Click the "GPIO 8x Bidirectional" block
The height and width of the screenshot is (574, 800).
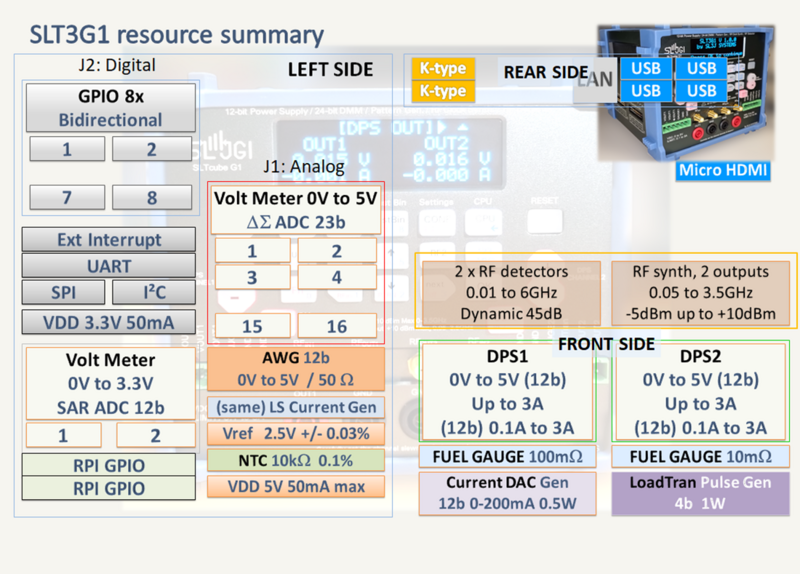pyautogui.click(x=111, y=108)
